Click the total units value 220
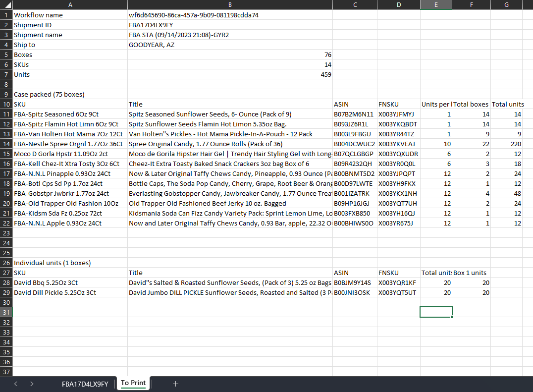533x392 pixels. [506, 144]
